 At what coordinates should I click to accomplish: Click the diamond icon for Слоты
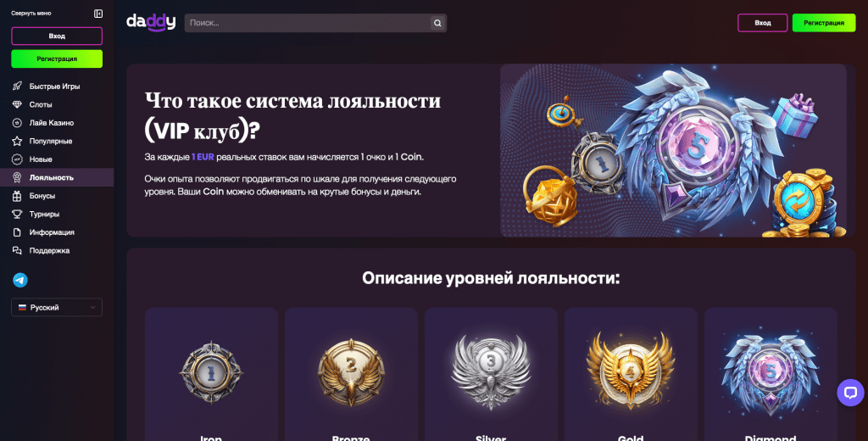[17, 104]
